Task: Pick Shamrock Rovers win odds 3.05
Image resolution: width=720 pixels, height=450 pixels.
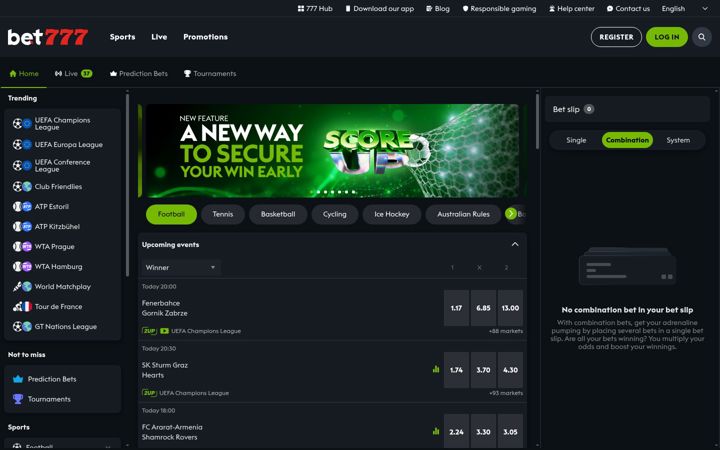Action: tap(511, 432)
